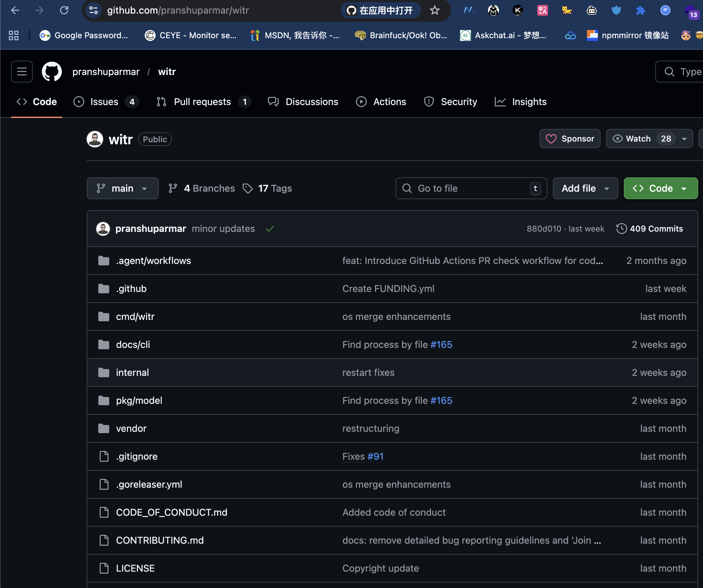Bookmark page with star icon
This screenshot has height=588, width=703.
pyautogui.click(x=434, y=11)
